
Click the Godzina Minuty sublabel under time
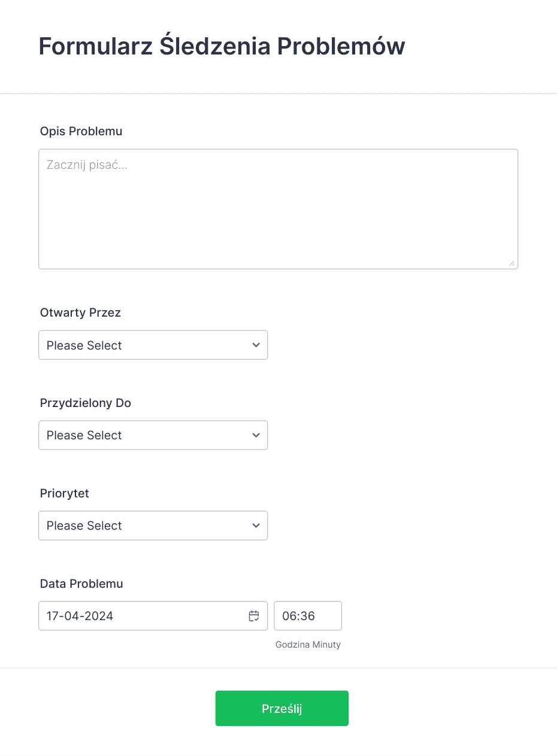click(308, 645)
